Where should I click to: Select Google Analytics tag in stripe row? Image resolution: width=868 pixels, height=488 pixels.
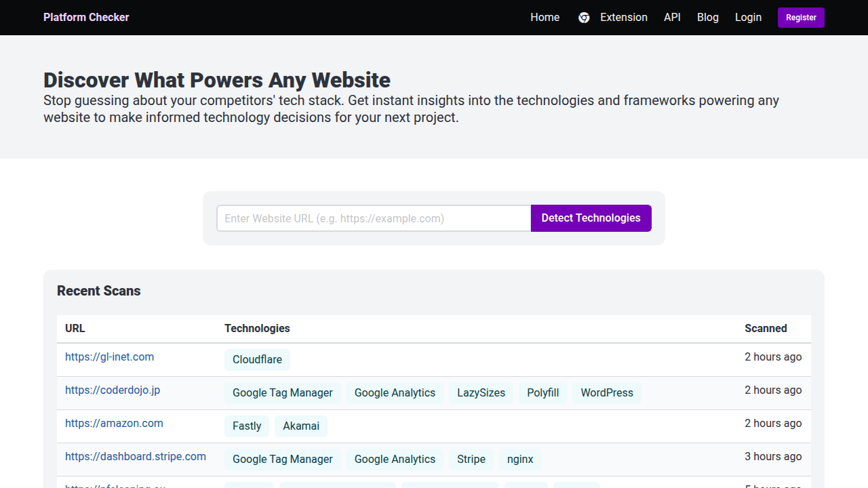395,460
